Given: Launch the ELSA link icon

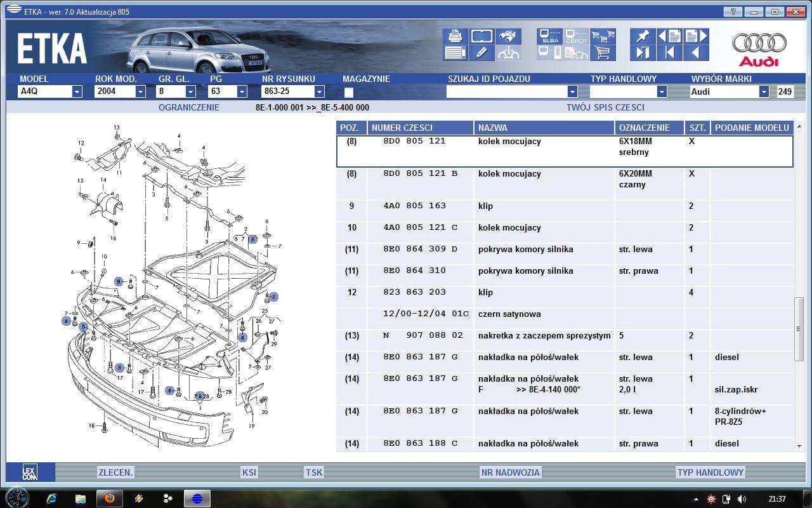Looking at the screenshot, I should [549, 36].
